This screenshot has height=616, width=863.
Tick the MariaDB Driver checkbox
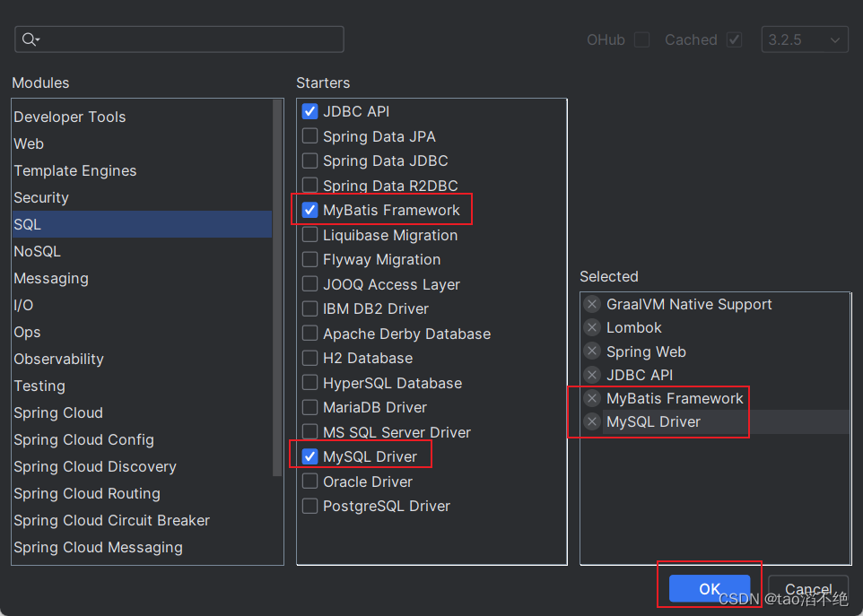tap(309, 407)
